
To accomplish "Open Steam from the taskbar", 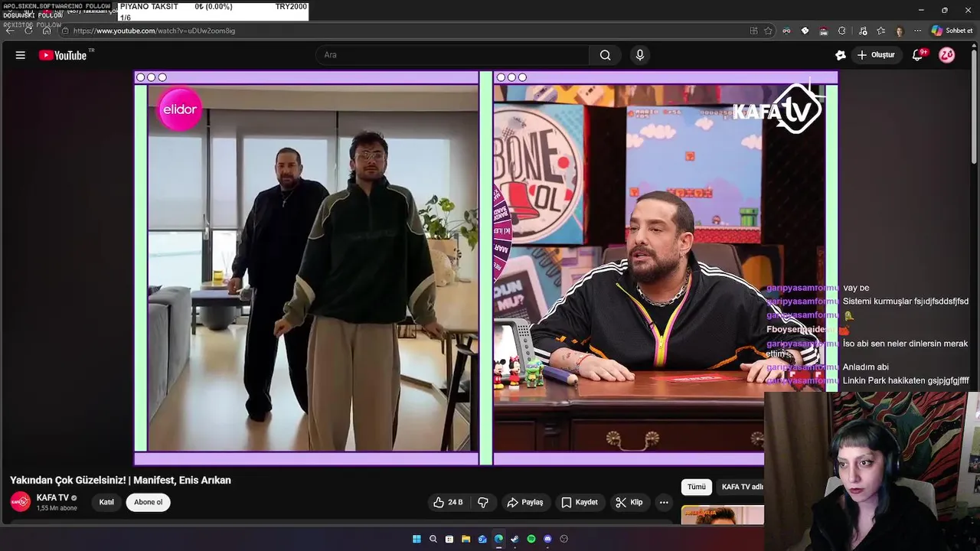I will pos(514,539).
